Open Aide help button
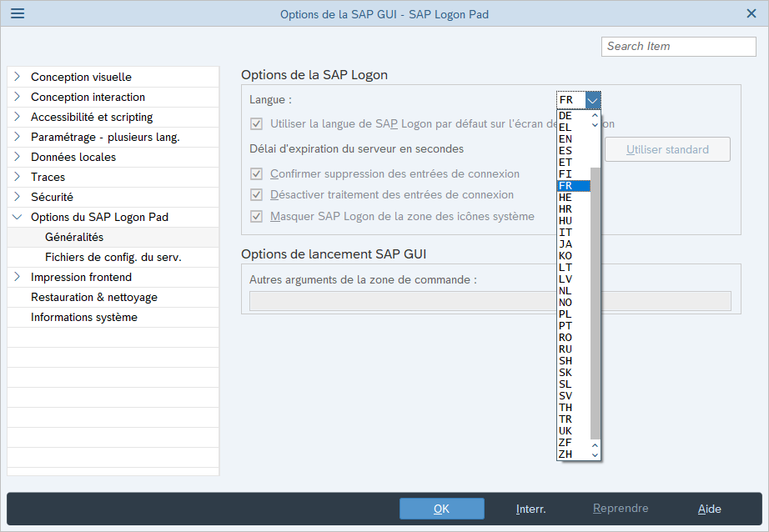The width and height of the screenshot is (769, 532). click(710, 509)
